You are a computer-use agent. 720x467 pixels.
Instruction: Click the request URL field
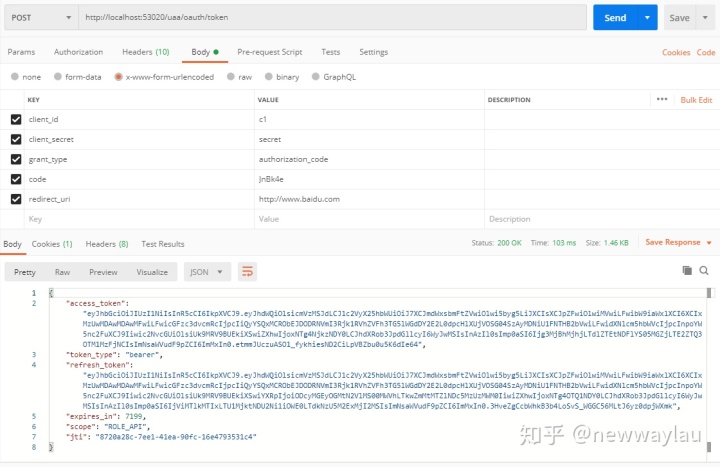click(x=332, y=17)
